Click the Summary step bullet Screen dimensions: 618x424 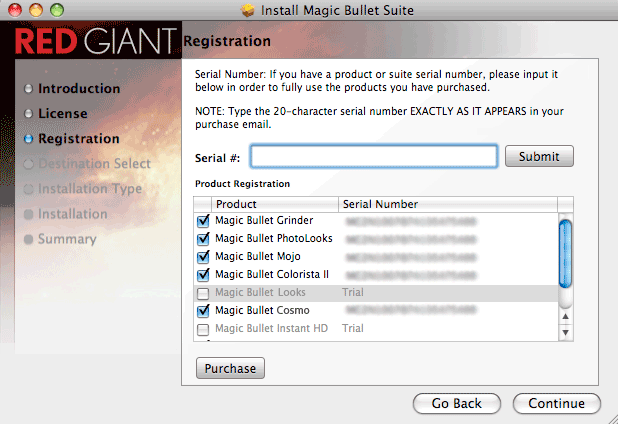[28, 239]
